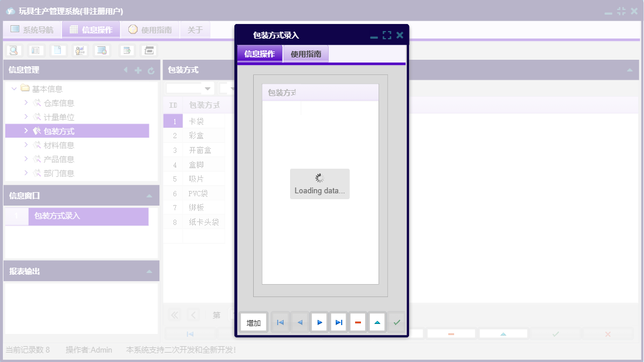The width and height of the screenshot is (644, 362).
Task: Expand the 计量单位 tree node chevron
Action: (x=26, y=117)
